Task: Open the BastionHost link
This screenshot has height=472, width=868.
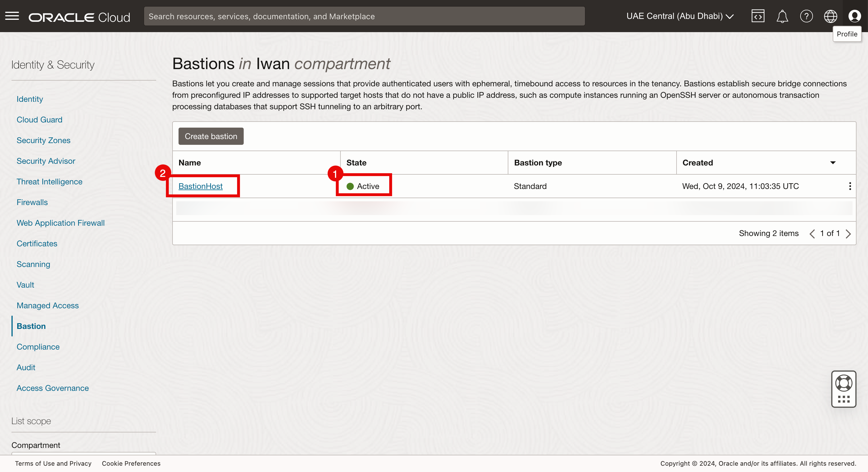Action: pos(200,186)
